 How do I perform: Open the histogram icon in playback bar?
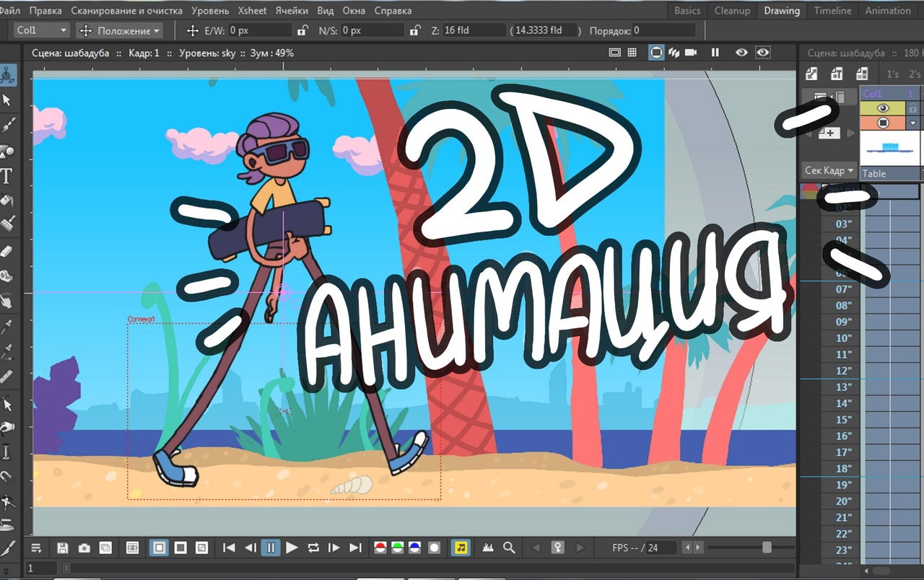[487, 548]
